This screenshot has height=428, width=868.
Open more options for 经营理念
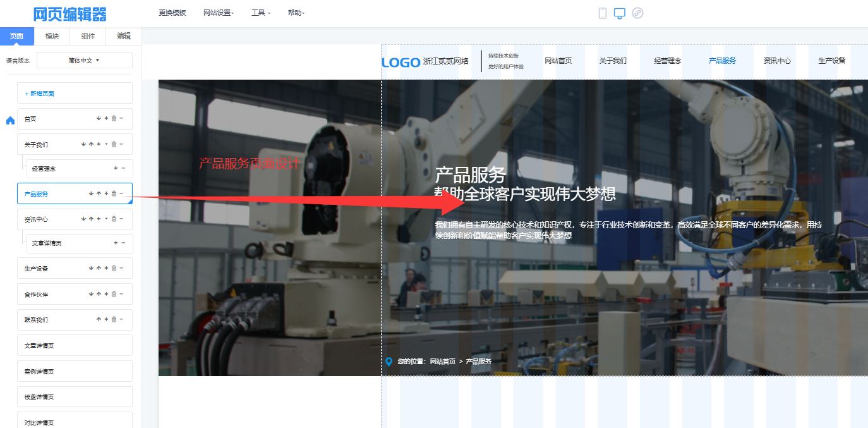pos(123,168)
